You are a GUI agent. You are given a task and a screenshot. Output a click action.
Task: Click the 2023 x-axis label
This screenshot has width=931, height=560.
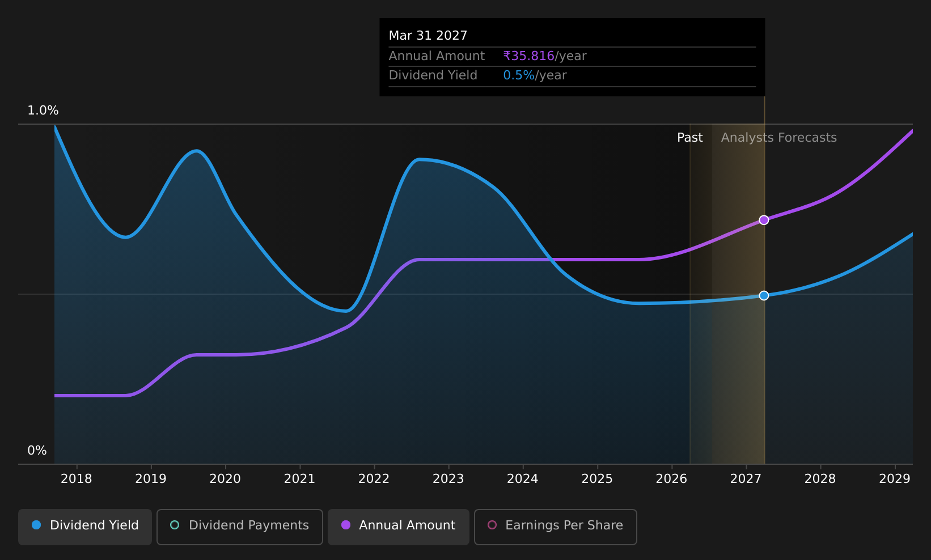coord(448,479)
